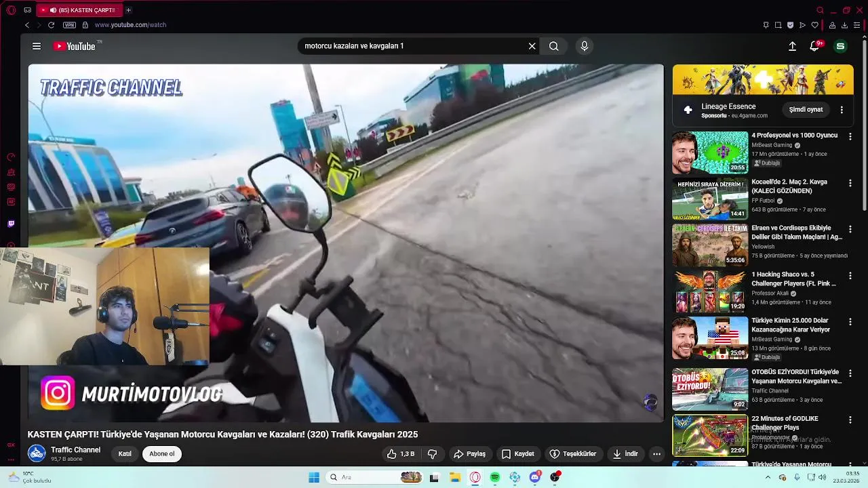Open menu for OTOBÜS EZİYORDU video

pyautogui.click(x=850, y=373)
